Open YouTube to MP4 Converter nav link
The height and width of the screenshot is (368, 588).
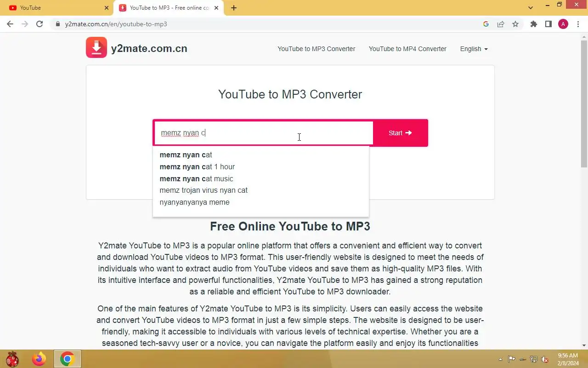[407, 49]
